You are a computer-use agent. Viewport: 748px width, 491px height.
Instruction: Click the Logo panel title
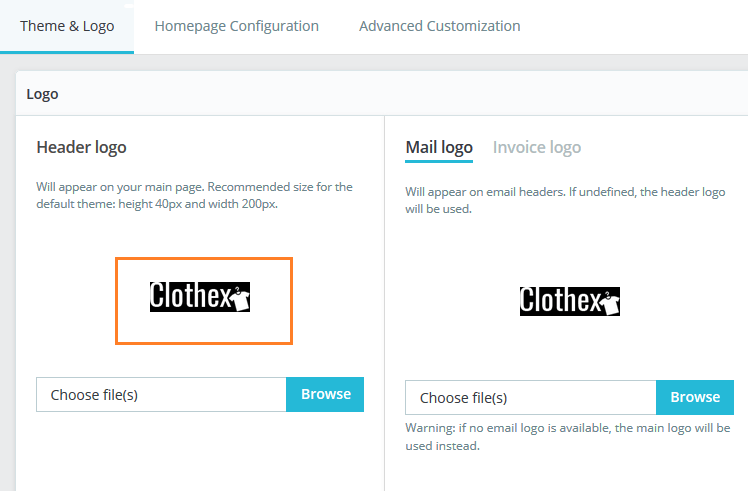click(x=42, y=95)
